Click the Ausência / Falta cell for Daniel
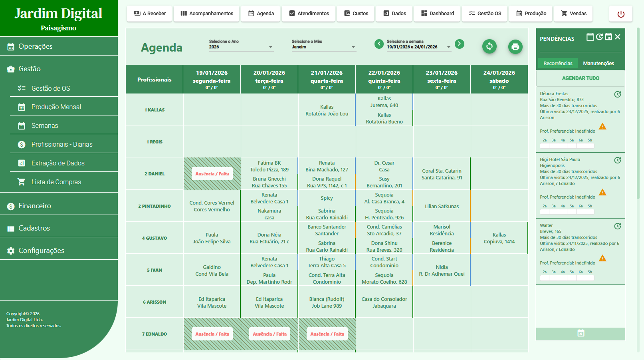 tap(212, 174)
